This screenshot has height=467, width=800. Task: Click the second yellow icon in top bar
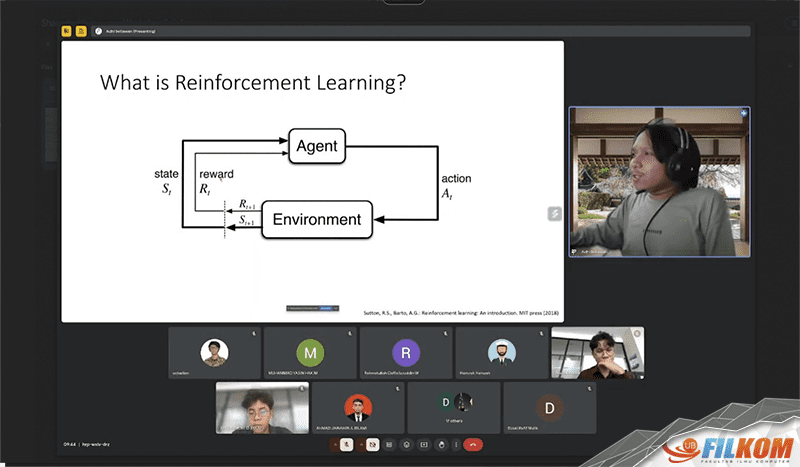tap(81, 31)
